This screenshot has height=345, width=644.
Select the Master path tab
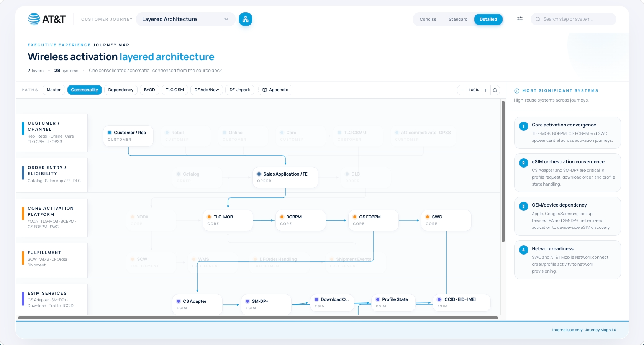[54, 90]
